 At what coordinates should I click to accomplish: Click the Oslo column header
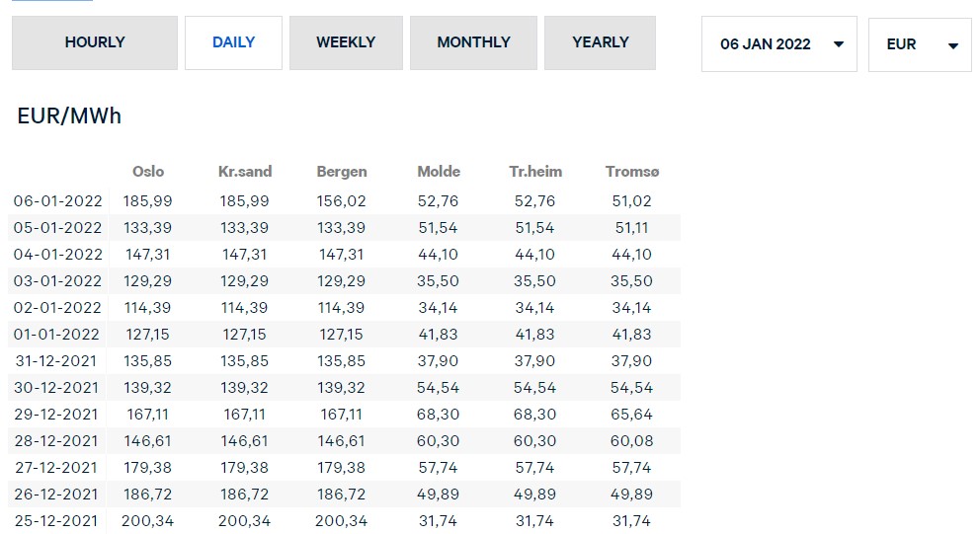click(x=148, y=172)
